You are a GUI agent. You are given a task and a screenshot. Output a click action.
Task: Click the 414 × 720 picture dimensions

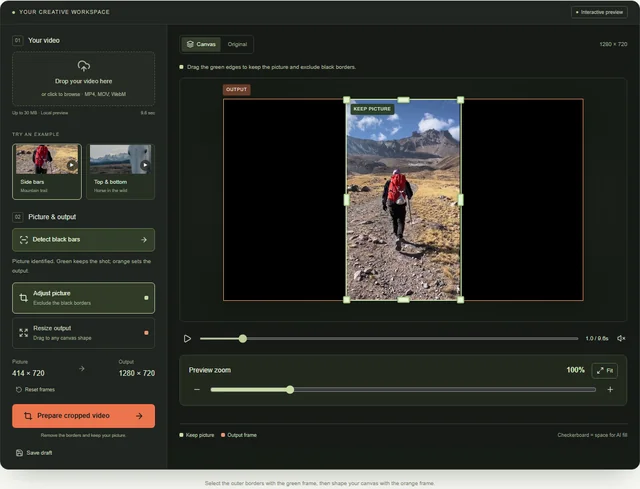coord(28,373)
